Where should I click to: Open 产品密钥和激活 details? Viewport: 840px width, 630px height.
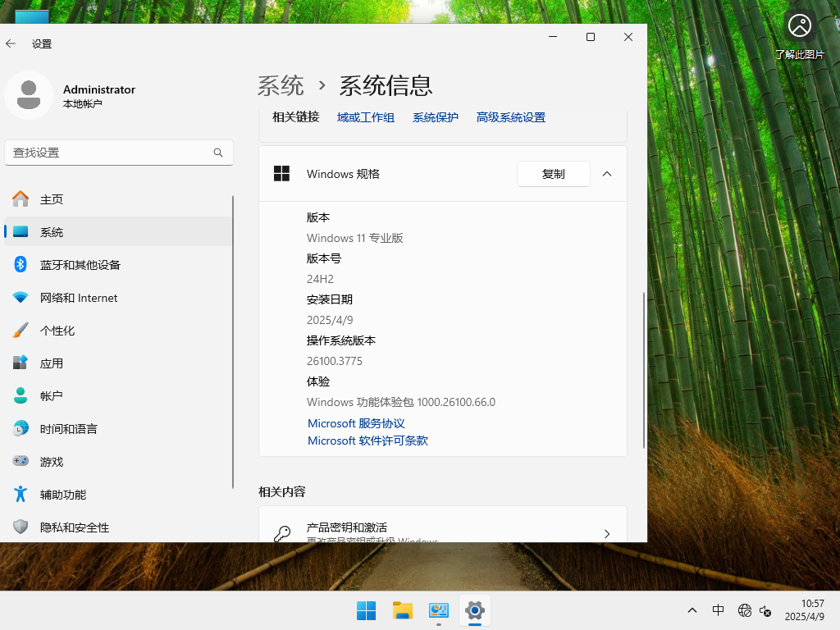click(x=443, y=527)
